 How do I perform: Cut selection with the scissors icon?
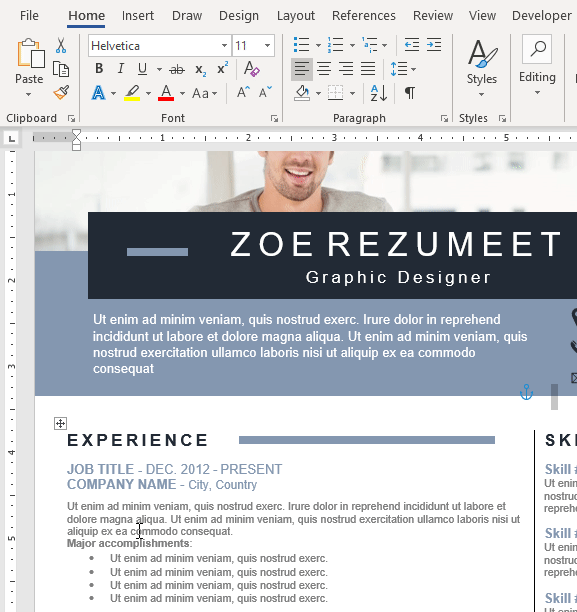pyautogui.click(x=61, y=45)
